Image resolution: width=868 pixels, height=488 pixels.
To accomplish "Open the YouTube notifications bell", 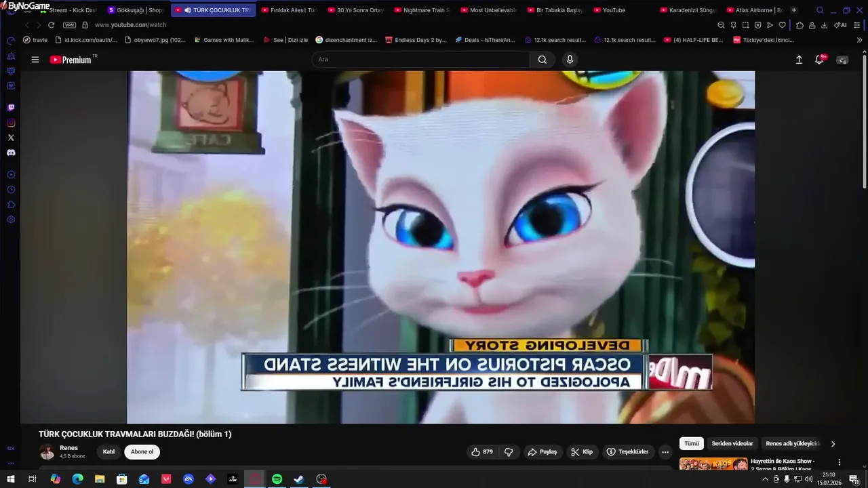I will pos(820,60).
